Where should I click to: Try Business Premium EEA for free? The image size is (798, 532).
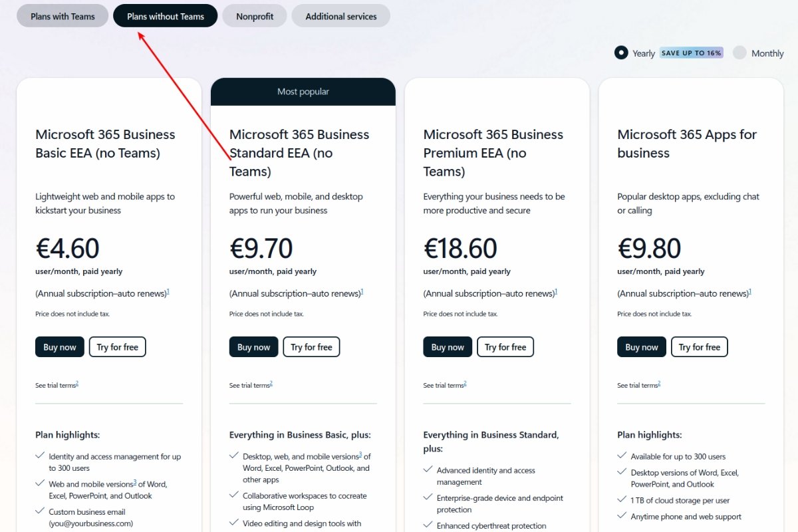click(505, 346)
